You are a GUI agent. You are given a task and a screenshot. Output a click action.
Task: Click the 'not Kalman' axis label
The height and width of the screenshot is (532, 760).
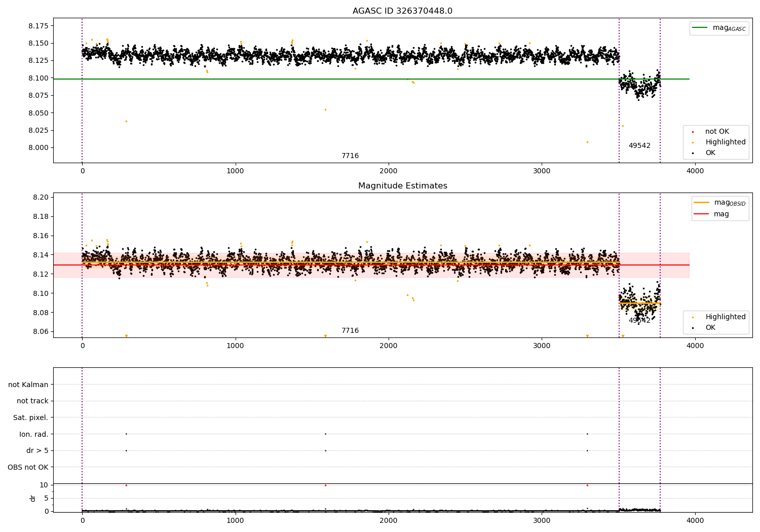pyautogui.click(x=28, y=385)
